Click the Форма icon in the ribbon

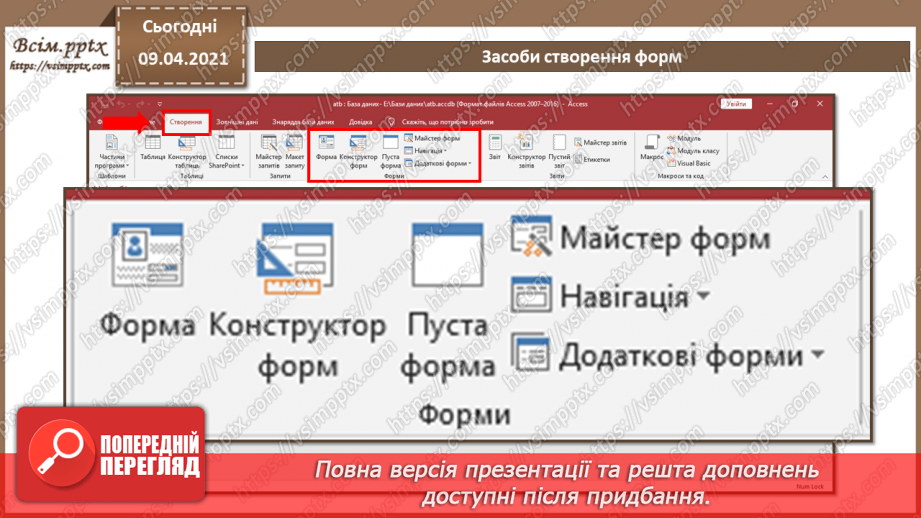(x=326, y=149)
